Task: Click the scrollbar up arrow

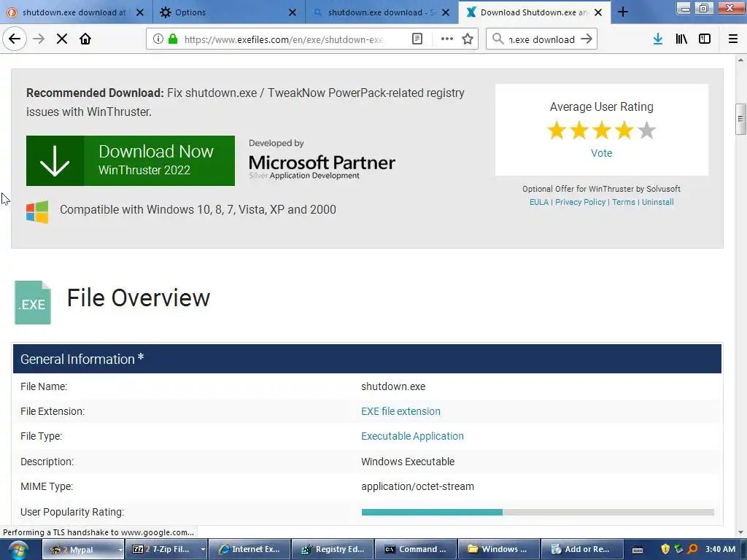Action: tap(740, 60)
